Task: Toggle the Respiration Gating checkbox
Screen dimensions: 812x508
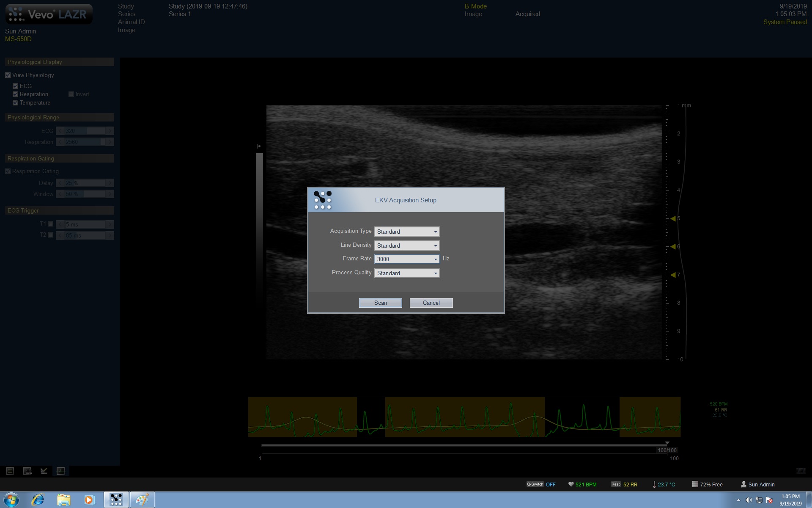Action: click(x=8, y=171)
